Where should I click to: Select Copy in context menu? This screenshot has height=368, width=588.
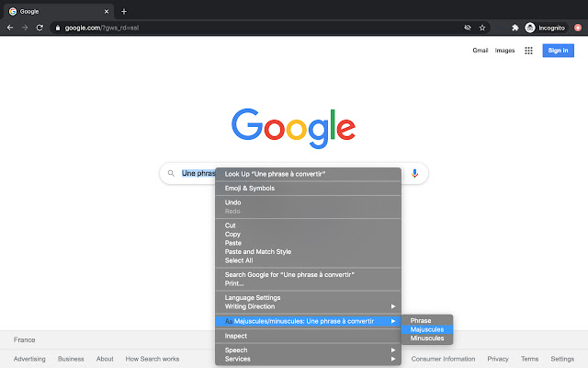[309, 235]
